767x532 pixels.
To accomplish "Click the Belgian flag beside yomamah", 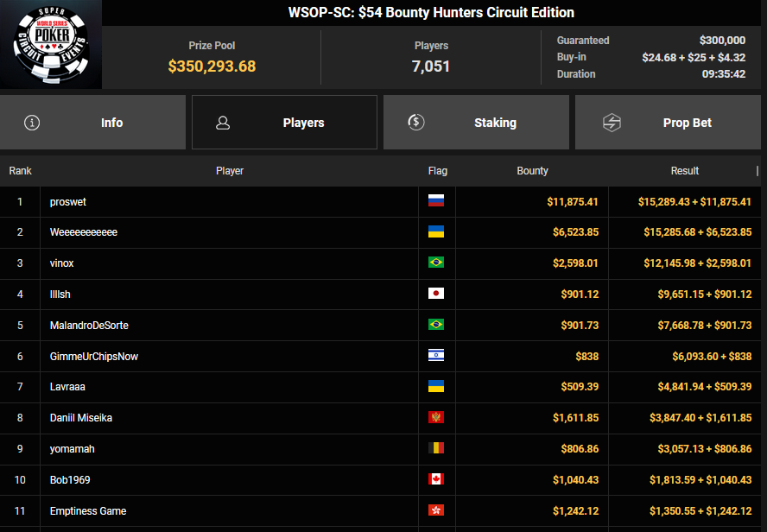I will click(436, 449).
